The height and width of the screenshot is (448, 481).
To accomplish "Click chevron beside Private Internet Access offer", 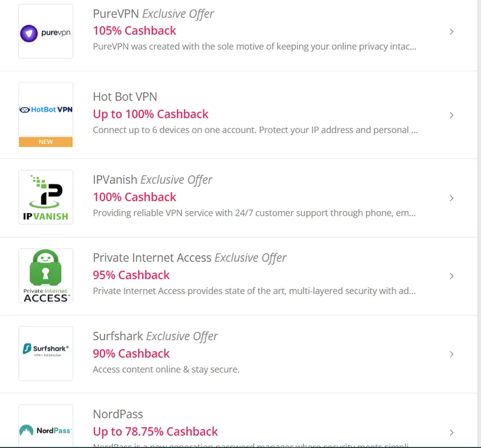I will pyautogui.click(x=452, y=276).
